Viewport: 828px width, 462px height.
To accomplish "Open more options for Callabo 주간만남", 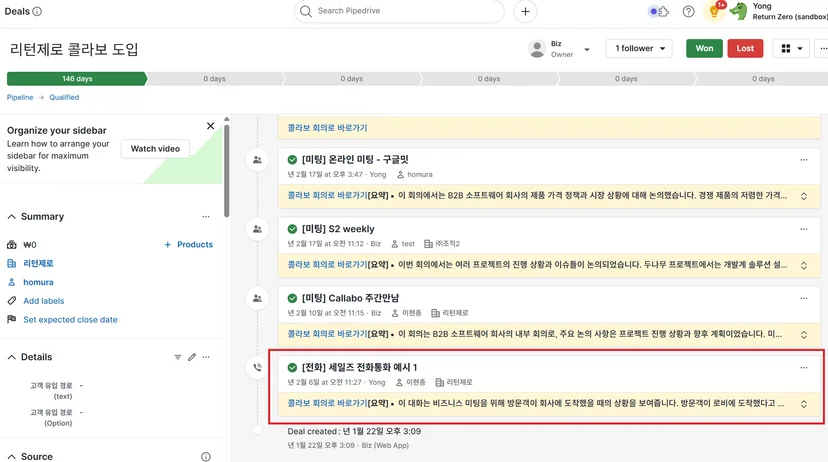I will (x=804, y=298).
